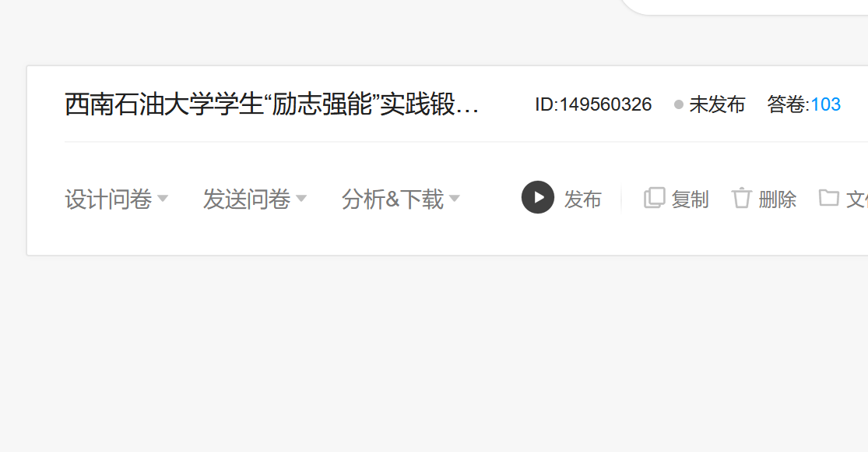Click the 未发布 status label

tap(717, 104)
